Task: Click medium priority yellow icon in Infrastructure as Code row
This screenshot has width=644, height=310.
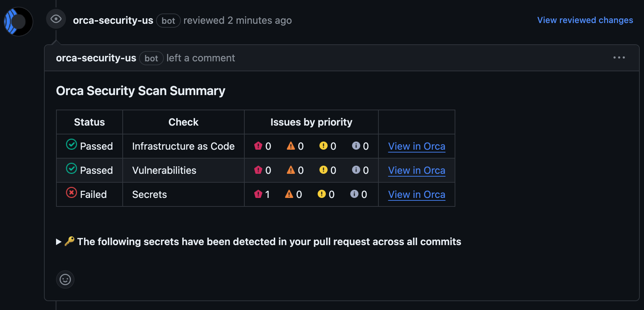Action: pos(323,146)
